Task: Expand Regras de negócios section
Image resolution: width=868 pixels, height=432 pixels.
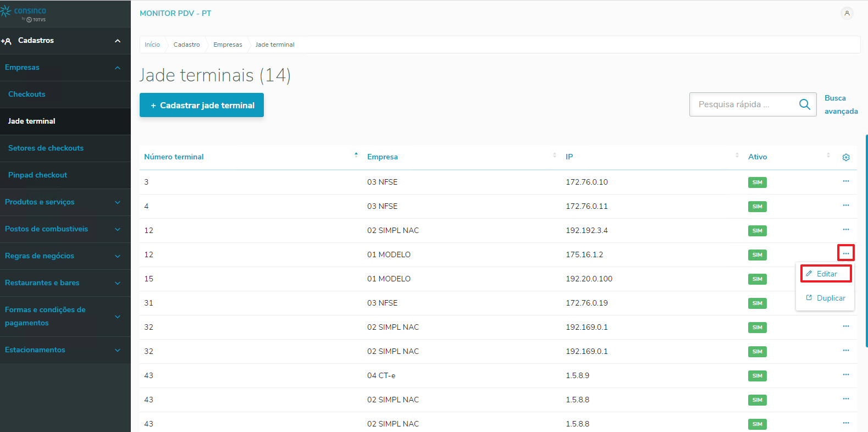Action: [x=65, y=256]
